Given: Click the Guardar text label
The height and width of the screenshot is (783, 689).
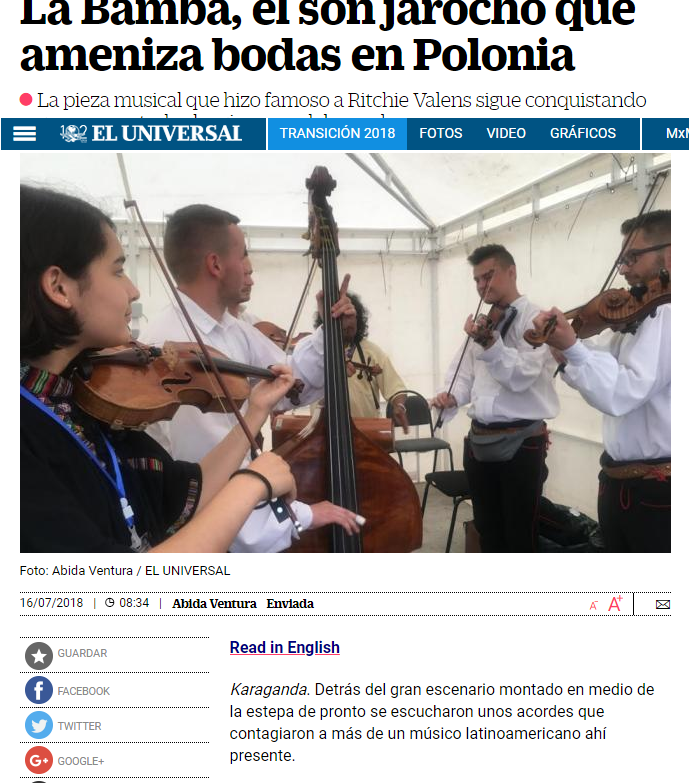Looking at the screenshot, I should 82,653.
